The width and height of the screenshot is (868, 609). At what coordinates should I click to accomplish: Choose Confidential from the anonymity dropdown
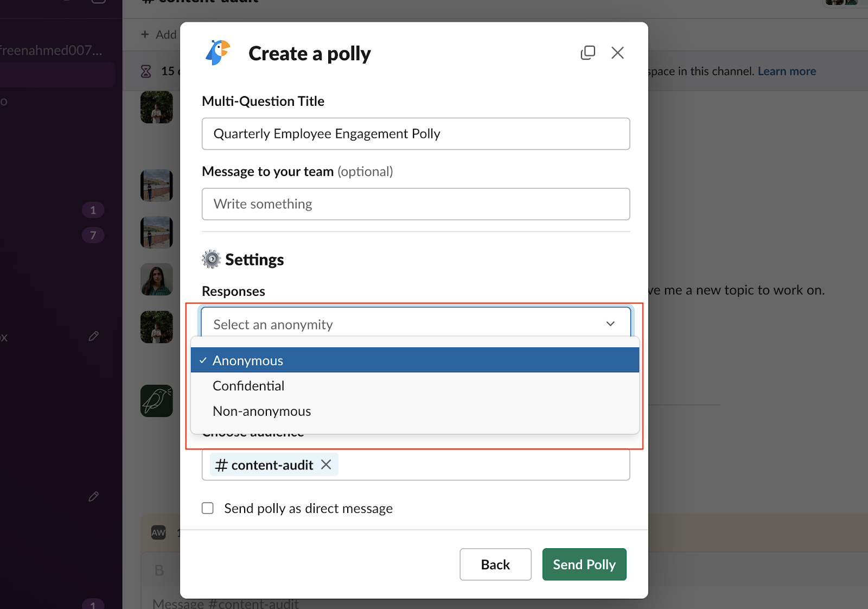(x=248, y=385)
